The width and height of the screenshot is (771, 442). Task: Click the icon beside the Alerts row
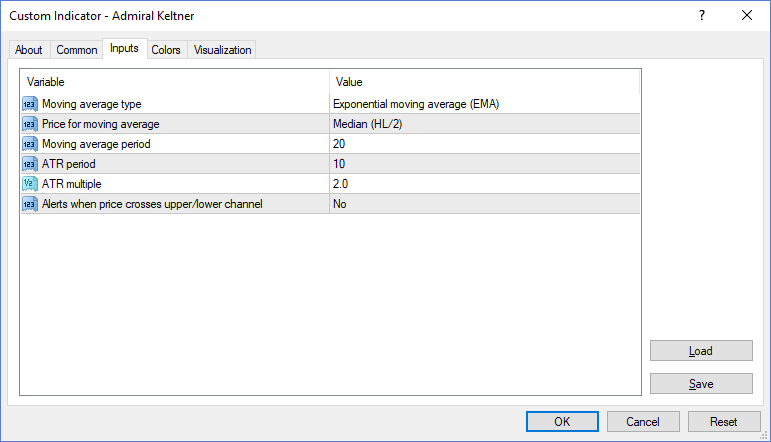click(x=30, y=204)
